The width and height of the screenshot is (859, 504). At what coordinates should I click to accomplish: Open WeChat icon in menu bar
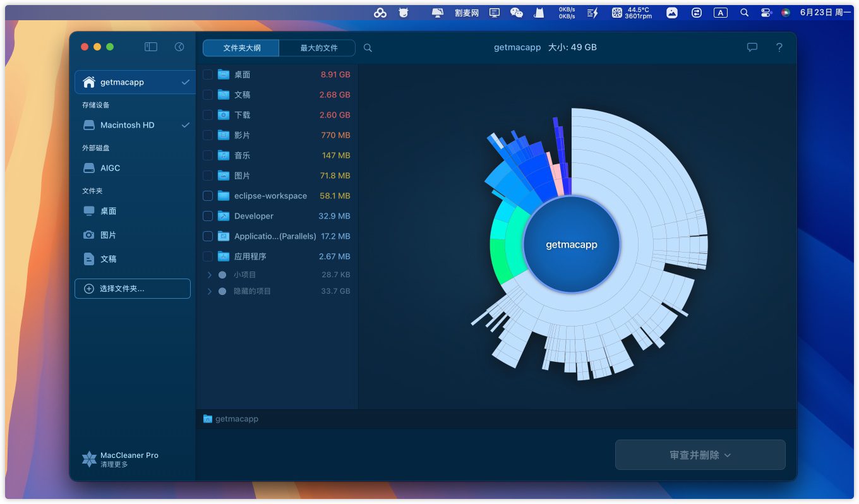pyautogui.click(x=516, y=13)
